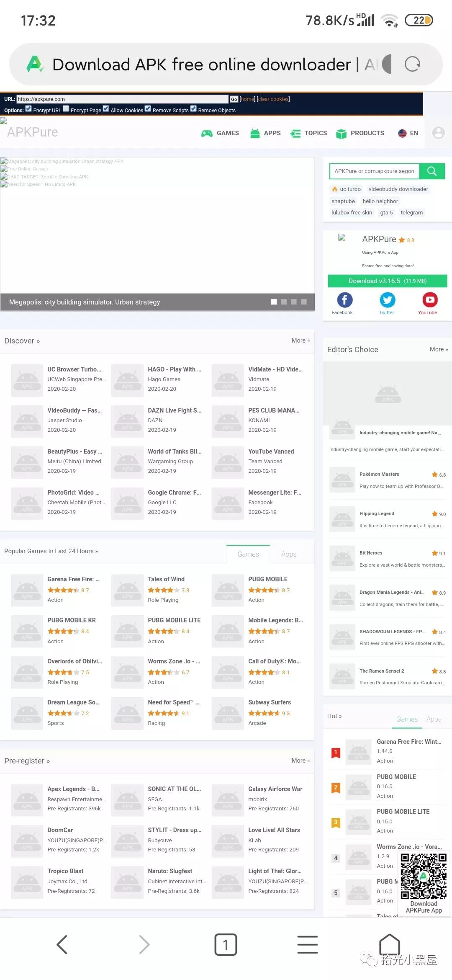
Task: Click Download v3.16.5 green button
Action: coord(388,281)
